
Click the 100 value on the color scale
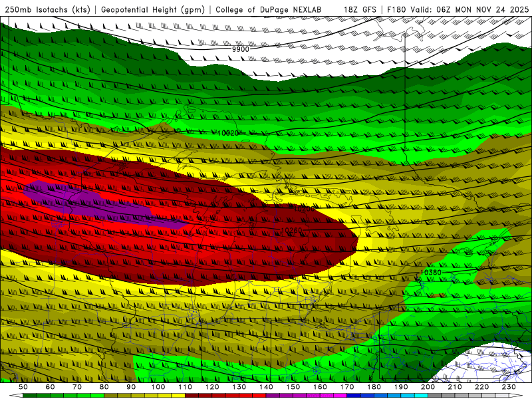tap(158, 387)
